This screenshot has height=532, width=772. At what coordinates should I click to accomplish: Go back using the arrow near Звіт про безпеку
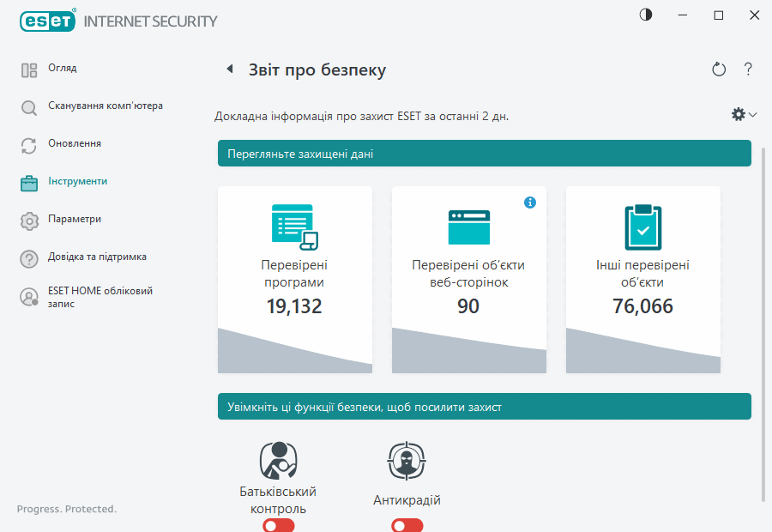click(x=229, y=69)
